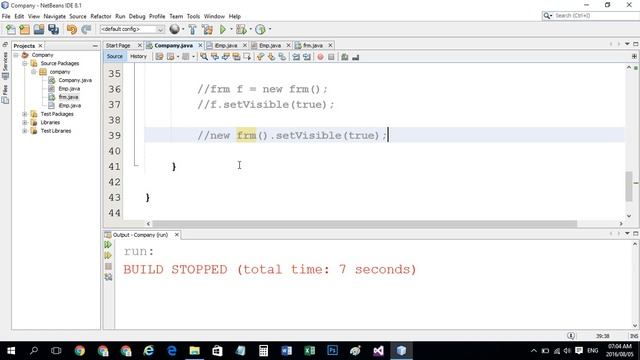Open Visual Studio from the taskbar

click(x=378, y=351)
